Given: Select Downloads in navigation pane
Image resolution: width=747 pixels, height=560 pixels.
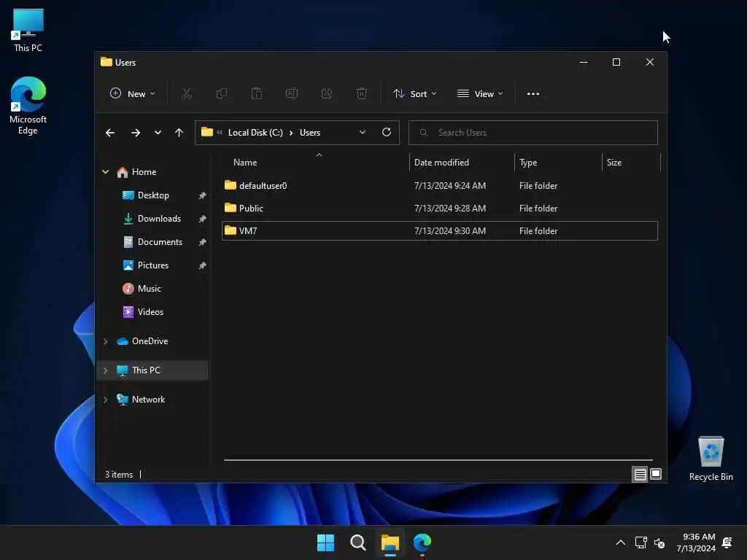Looking at the screenshot, I should point(159,219).
